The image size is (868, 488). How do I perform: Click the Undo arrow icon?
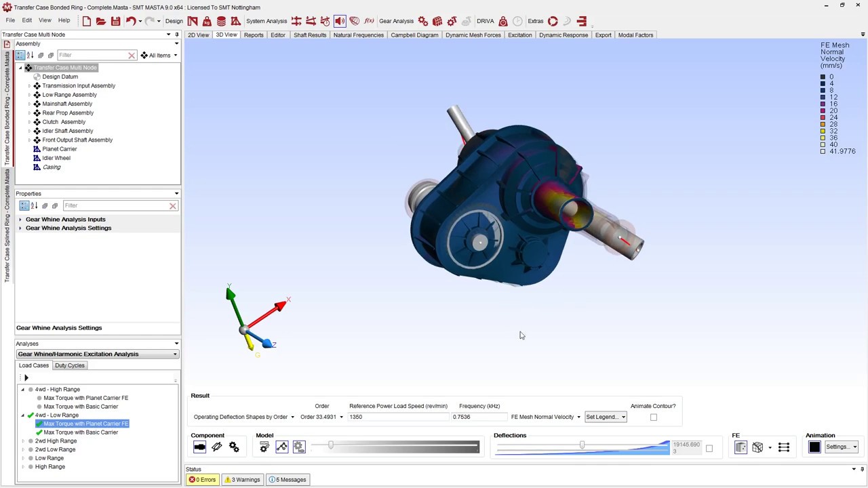click(x=130, y=21)
